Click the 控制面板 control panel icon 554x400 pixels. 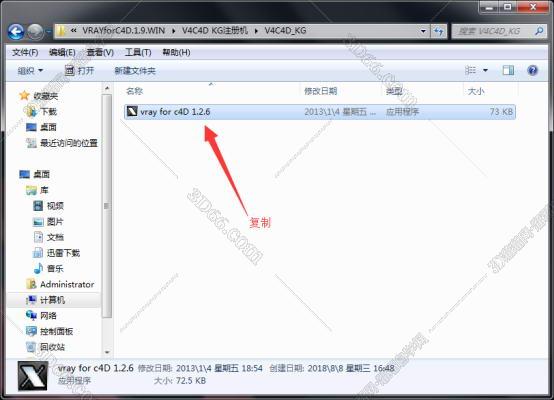(x=31, y=331)
